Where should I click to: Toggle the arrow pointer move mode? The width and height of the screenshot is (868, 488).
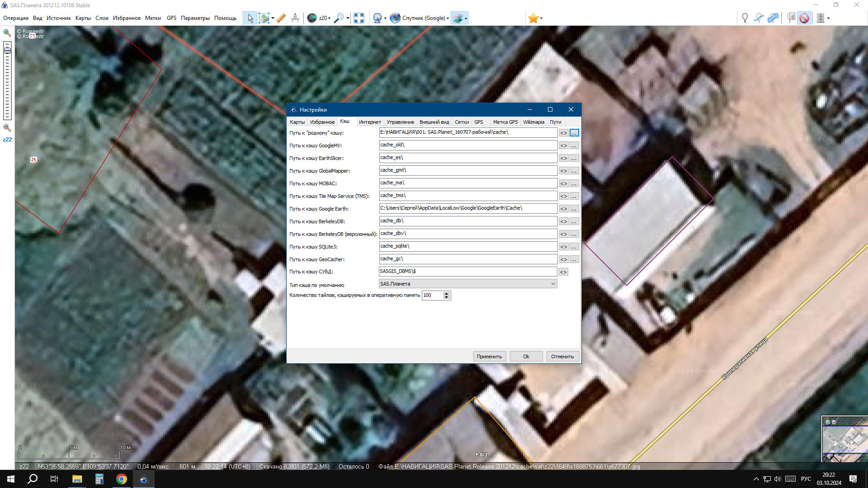(x=250, y=18)
